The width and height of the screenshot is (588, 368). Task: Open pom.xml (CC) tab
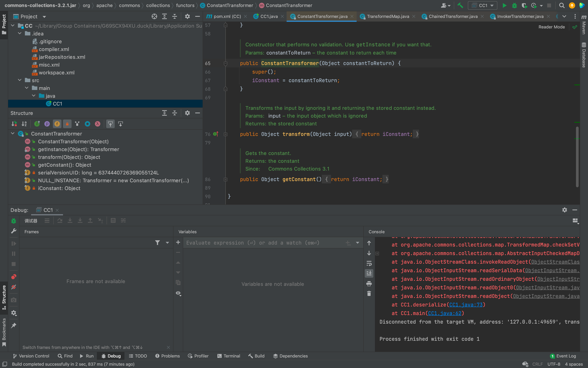pos(227,16)
